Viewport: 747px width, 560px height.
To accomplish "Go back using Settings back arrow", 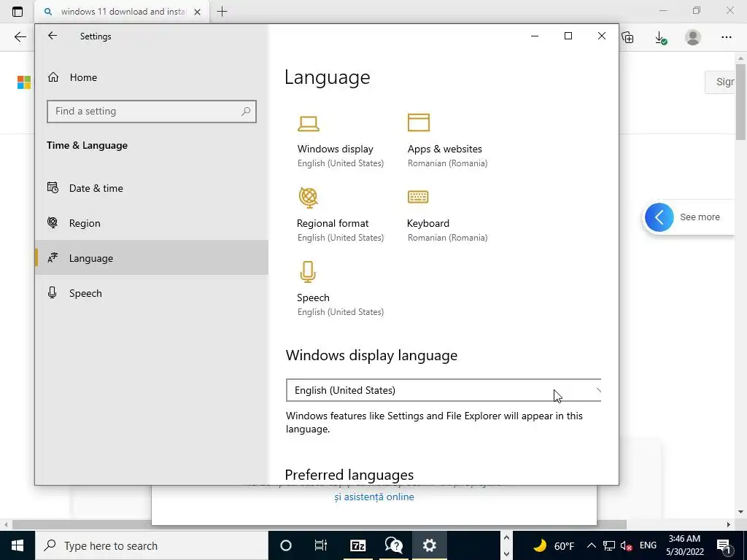I will (x=53, y=36).
